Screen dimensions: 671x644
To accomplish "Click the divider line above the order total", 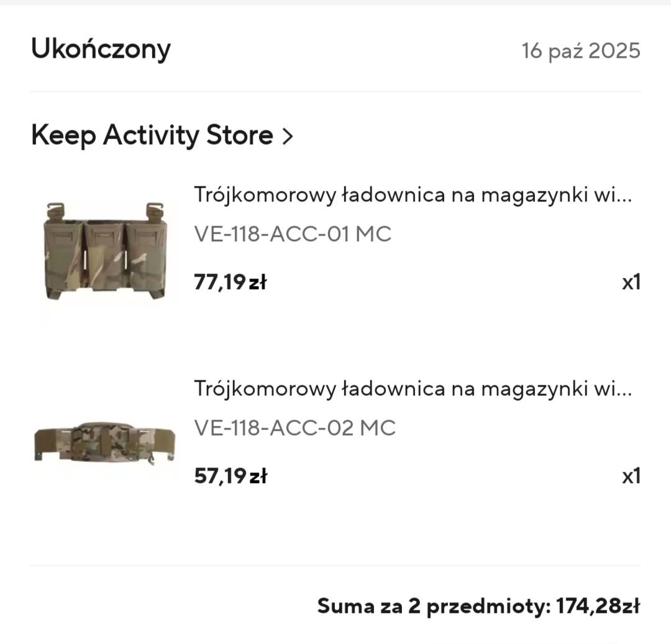I will coord(335,566).
